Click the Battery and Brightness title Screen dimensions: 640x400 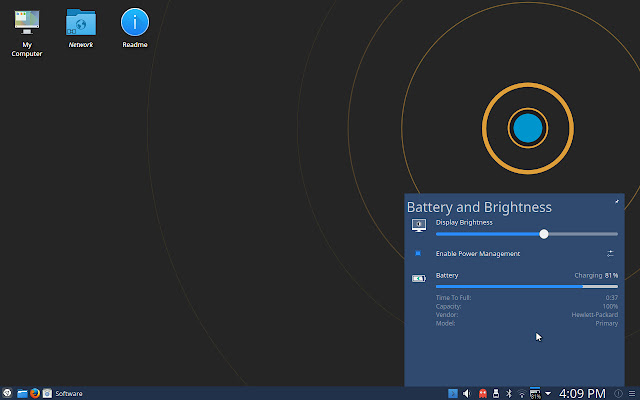coord(479,207)
